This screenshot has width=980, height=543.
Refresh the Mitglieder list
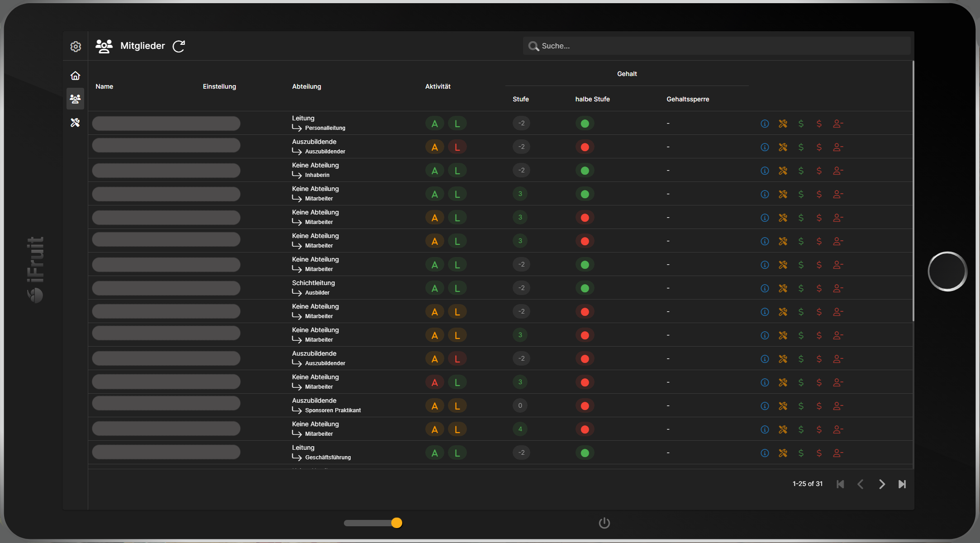point(179,46)
